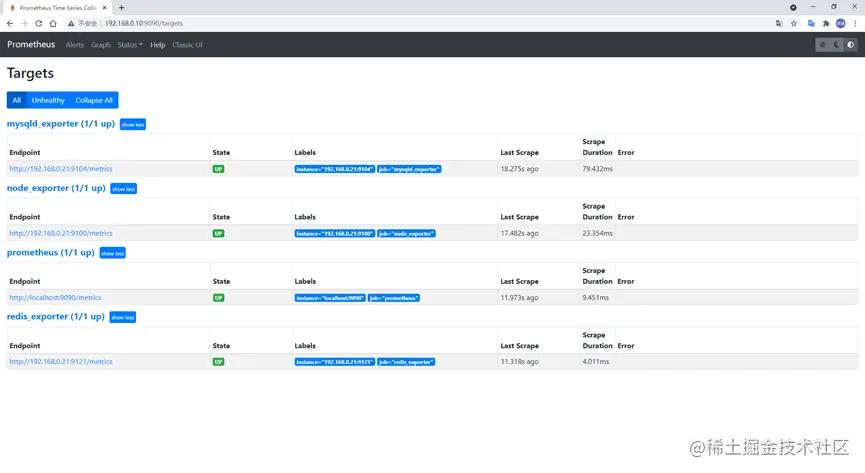Click the 9.451ms scrape duration value
Screen dimensions: 865x473
596,297
